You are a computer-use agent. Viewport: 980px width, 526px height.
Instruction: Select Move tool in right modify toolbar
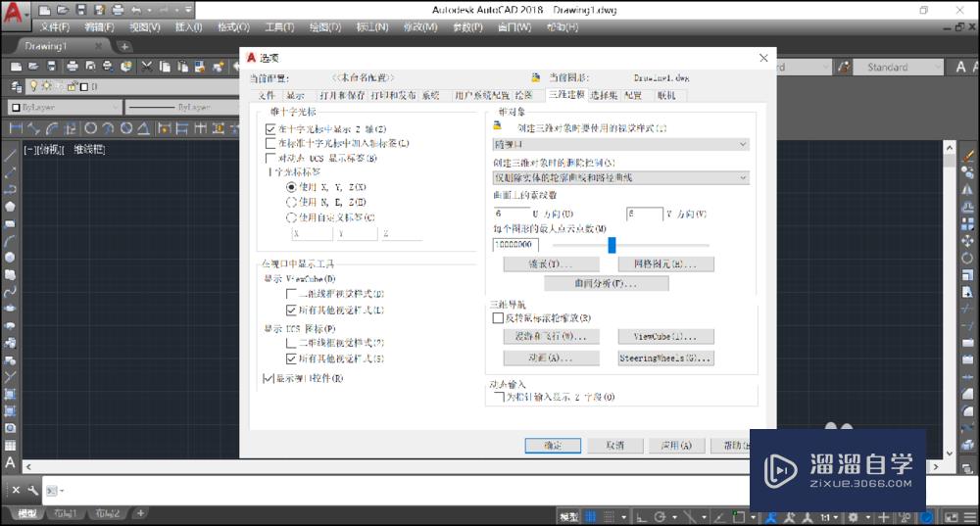click(x=967, y=241)
